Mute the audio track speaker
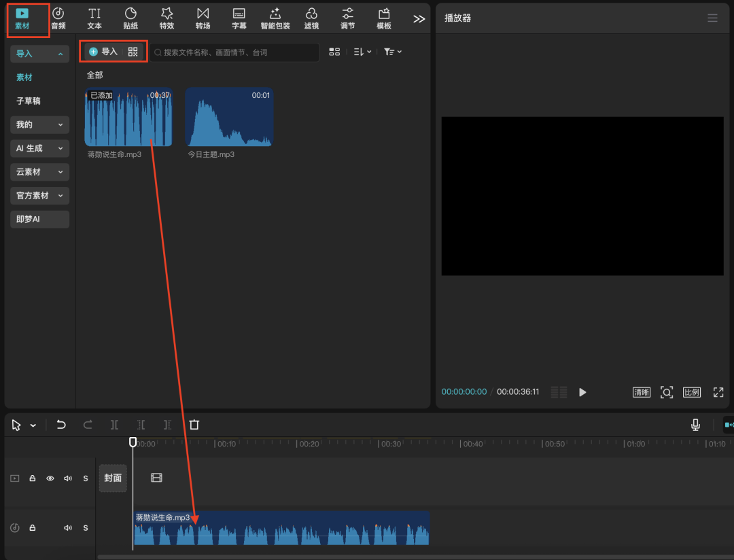This screenshot has width=734, height=560. 68,528
